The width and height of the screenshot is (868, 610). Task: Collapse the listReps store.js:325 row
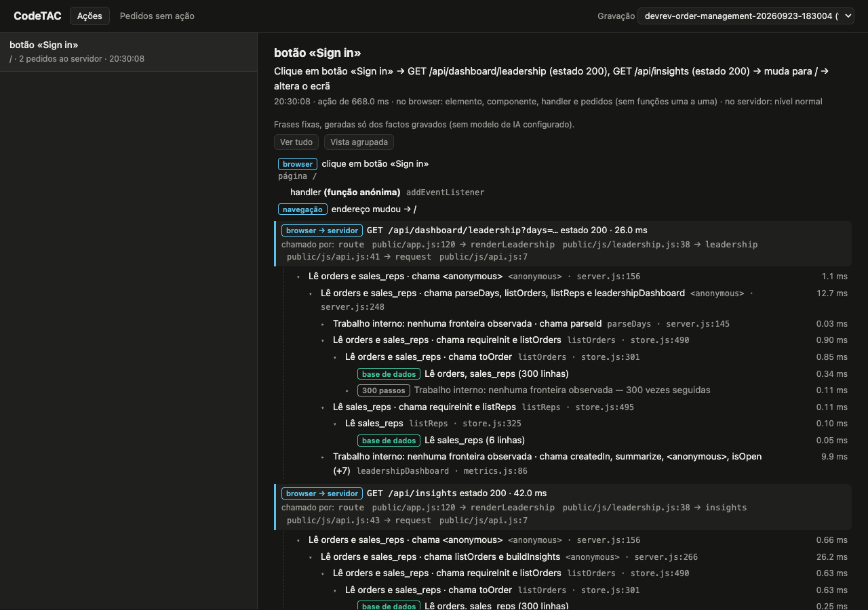[x=335, y=424]
